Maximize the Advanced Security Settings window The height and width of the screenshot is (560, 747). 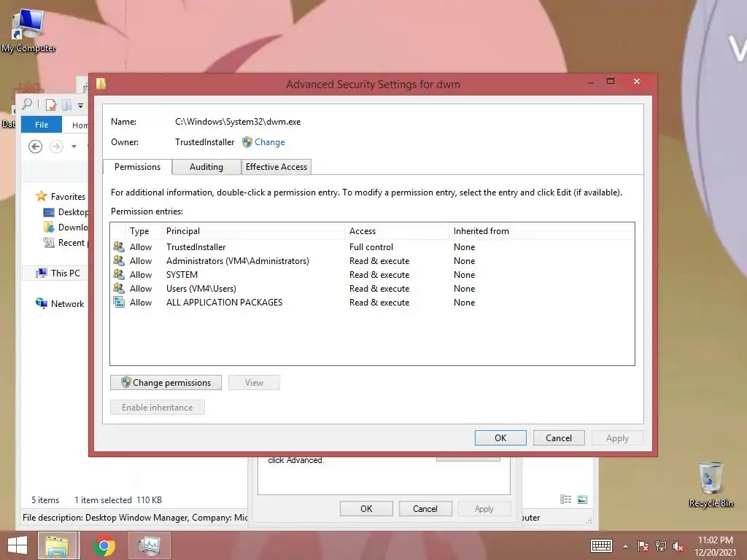[x=611, y=82]
